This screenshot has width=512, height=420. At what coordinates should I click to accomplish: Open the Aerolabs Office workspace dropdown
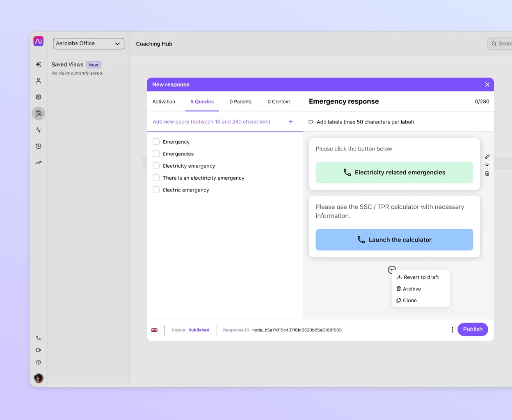click(x=89, y=43)
